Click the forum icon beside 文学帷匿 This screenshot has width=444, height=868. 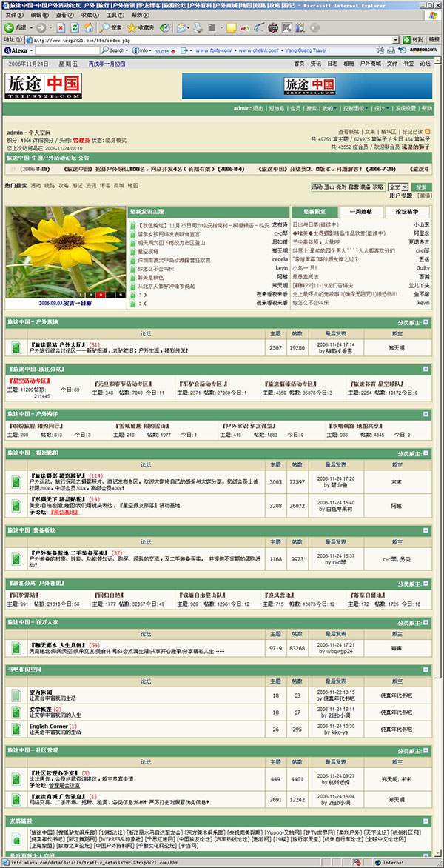click(x=16, y=712)
